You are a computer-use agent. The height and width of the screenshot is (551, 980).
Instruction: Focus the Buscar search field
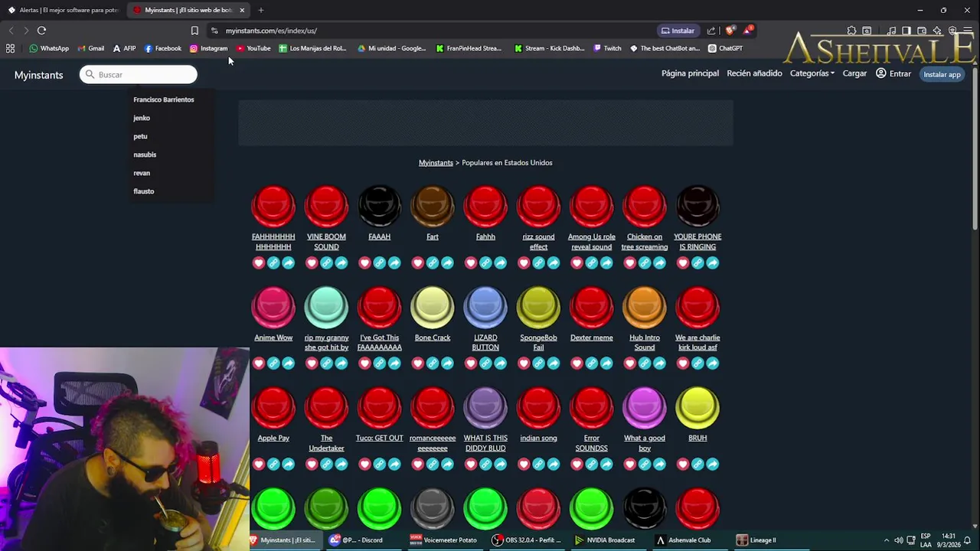pyautogui.click(x=139, y=74)
